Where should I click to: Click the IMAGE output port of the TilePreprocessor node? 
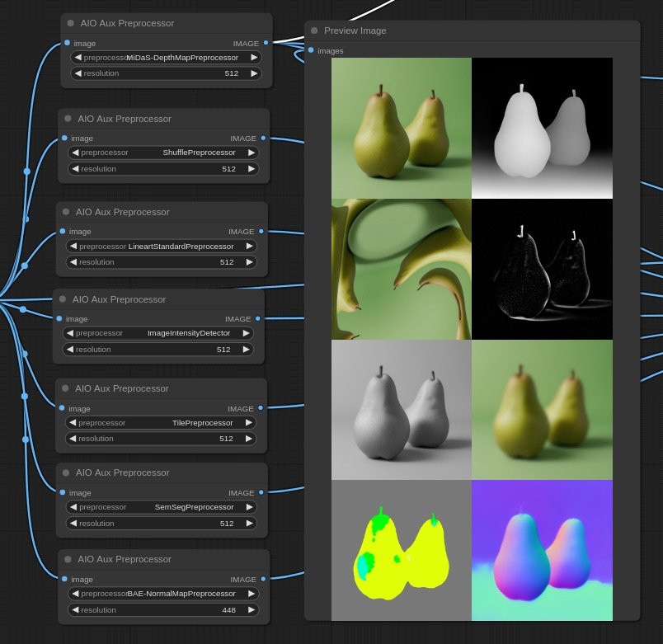point(261,408)
